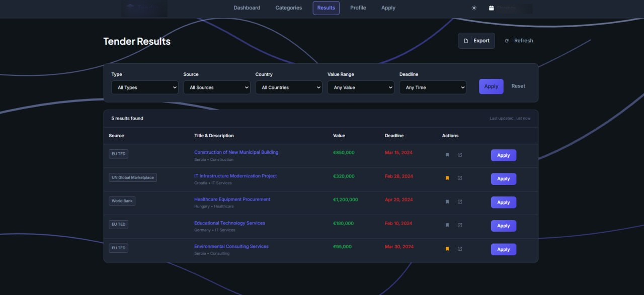The image size is (644, 295).
Task: Open the Value Range dropdown
Action: [361, 87]
